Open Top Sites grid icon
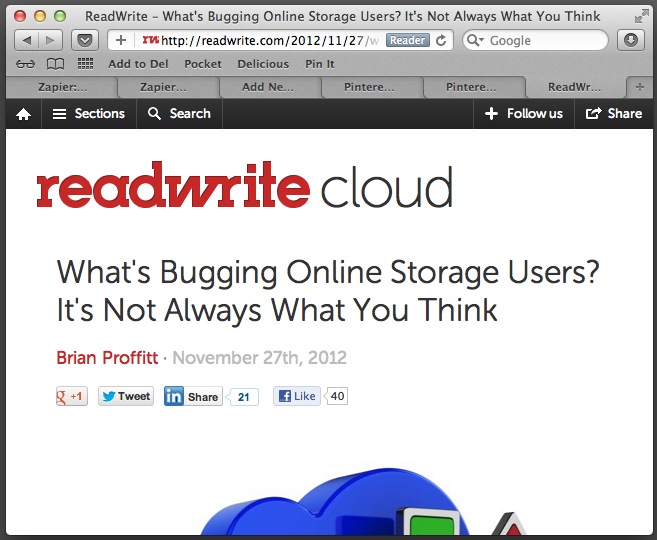 click(x=85, y=64)
